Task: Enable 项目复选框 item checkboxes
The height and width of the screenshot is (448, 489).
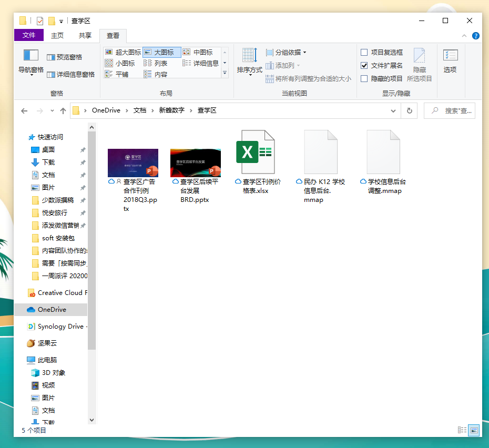Action: click(365, 52)
